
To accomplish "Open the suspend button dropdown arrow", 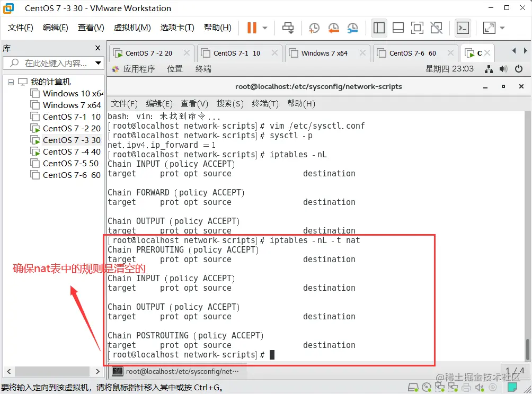I will point(263,28).
